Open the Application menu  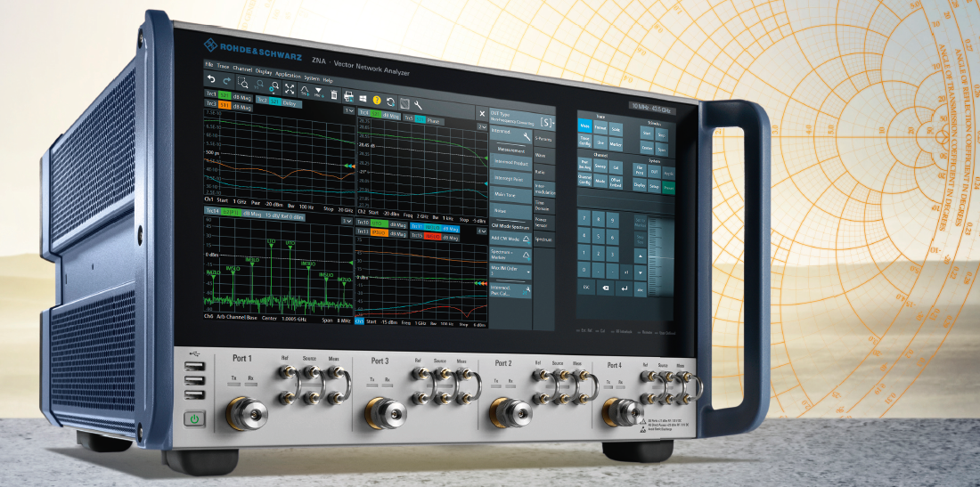pyautogui.click(x=288, y=75)
